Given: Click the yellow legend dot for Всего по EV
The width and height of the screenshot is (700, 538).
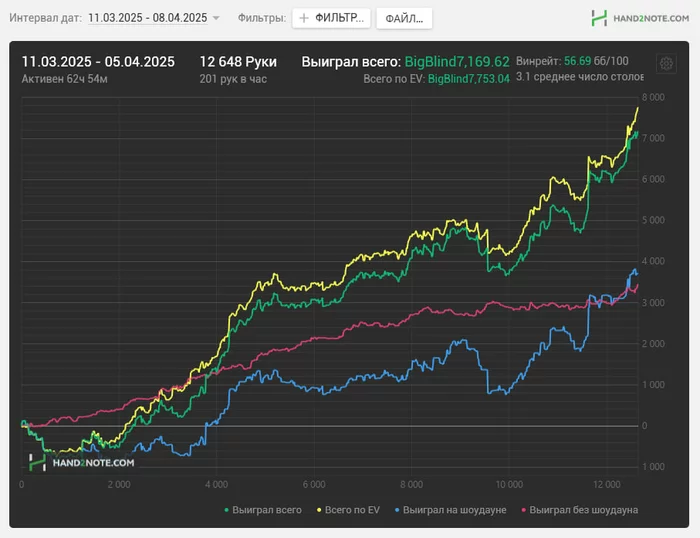Looking at the screenshot, I should tap(319, 510).
